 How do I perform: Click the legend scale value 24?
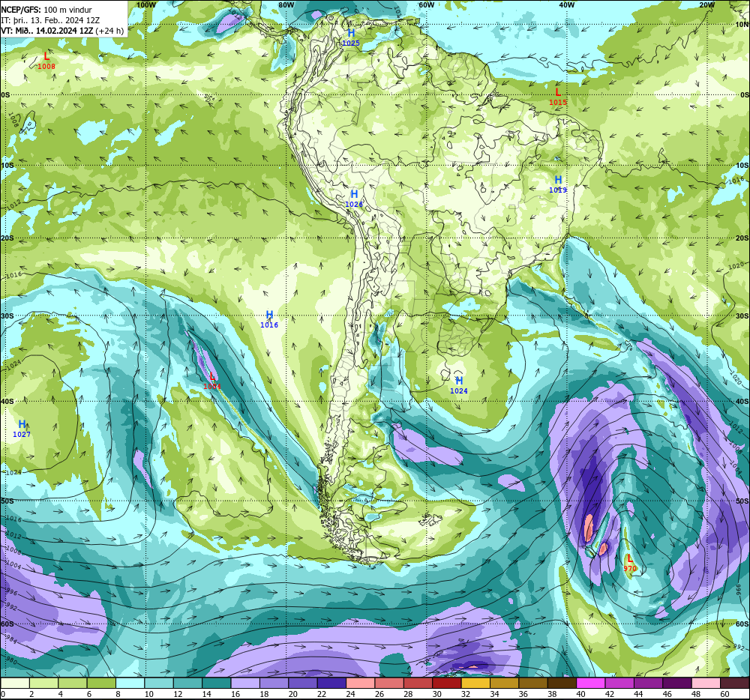[350, 694]
